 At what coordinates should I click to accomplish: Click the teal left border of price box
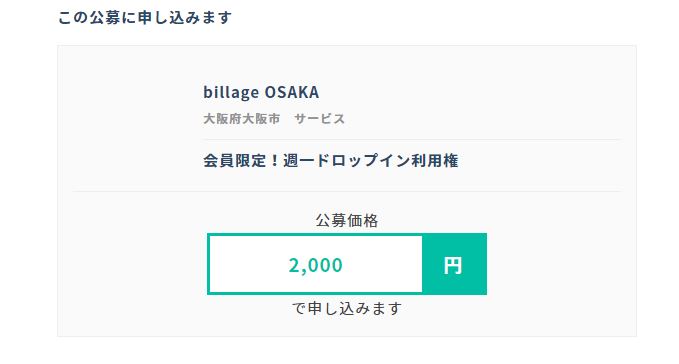click(208, 264)
